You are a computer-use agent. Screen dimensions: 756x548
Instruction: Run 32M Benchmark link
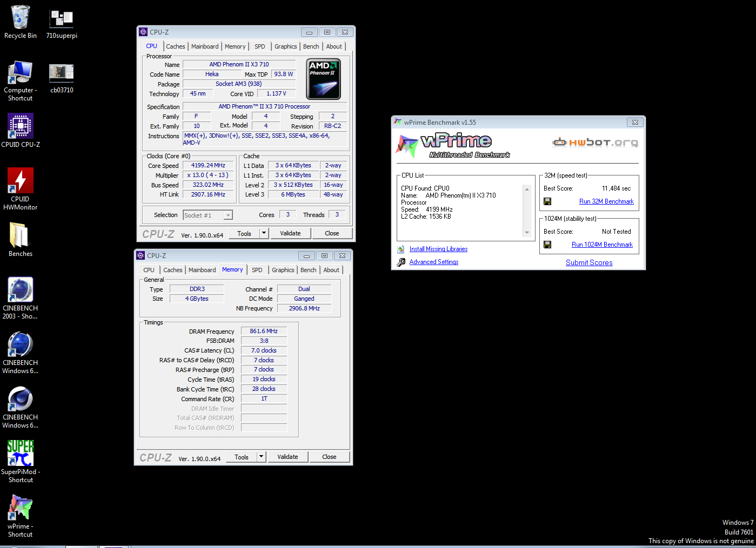pos(606,201)
